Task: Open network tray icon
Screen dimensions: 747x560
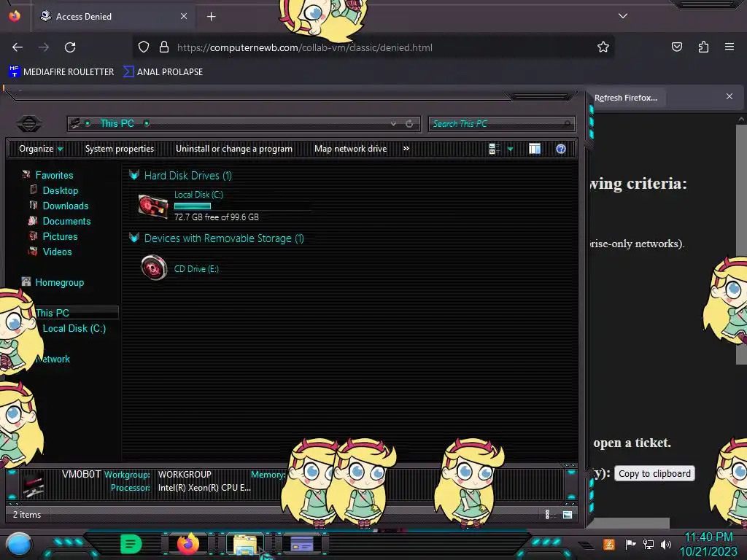Action: [649, 544]
